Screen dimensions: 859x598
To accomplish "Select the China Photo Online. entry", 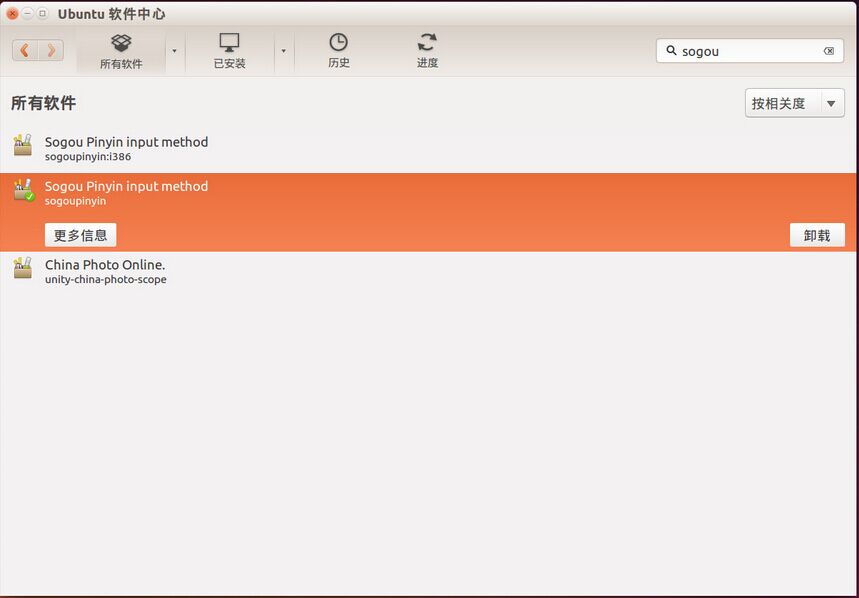I will click(x=430, y=272).
